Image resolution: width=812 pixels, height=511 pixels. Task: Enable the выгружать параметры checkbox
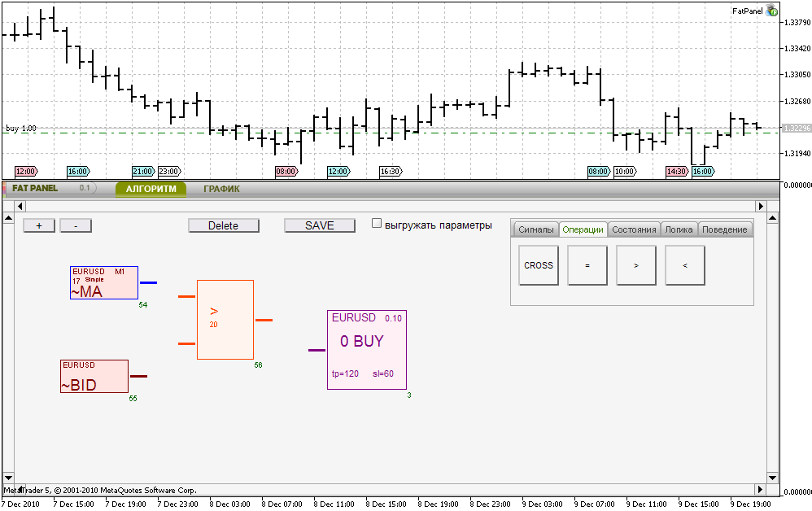[x=377, y=221]
